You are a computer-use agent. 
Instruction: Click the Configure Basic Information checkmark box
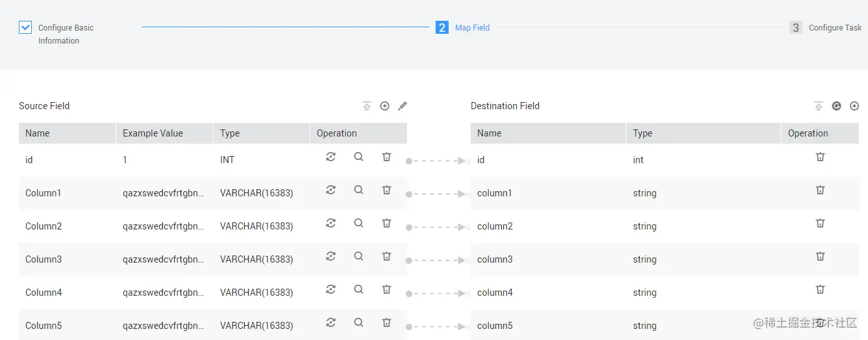25,27
